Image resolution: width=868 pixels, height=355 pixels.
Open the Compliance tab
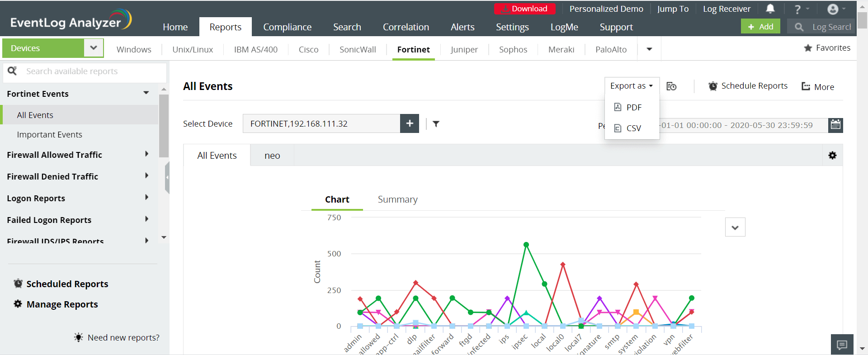(288, 27)
